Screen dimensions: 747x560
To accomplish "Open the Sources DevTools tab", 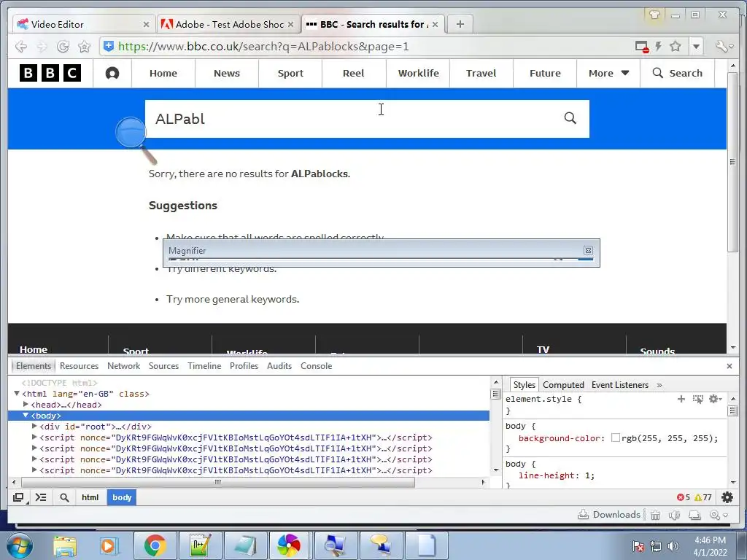I will (163, 366).
